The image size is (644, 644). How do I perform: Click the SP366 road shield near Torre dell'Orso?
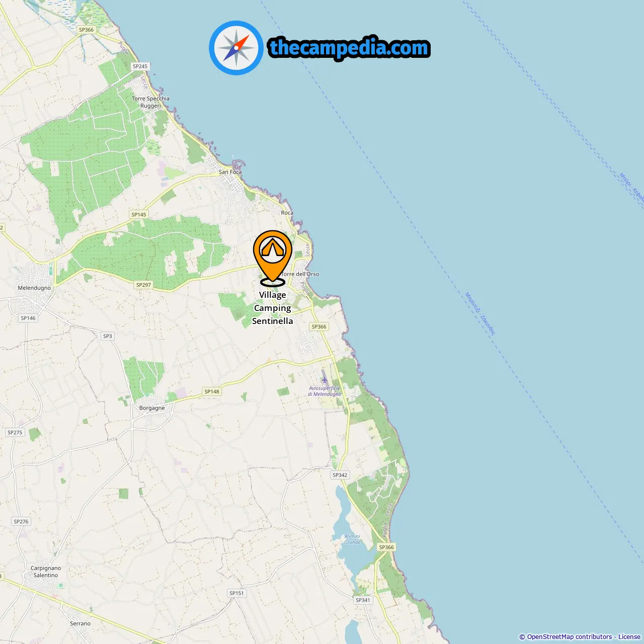pyautogui.click(x=319, y=327)
